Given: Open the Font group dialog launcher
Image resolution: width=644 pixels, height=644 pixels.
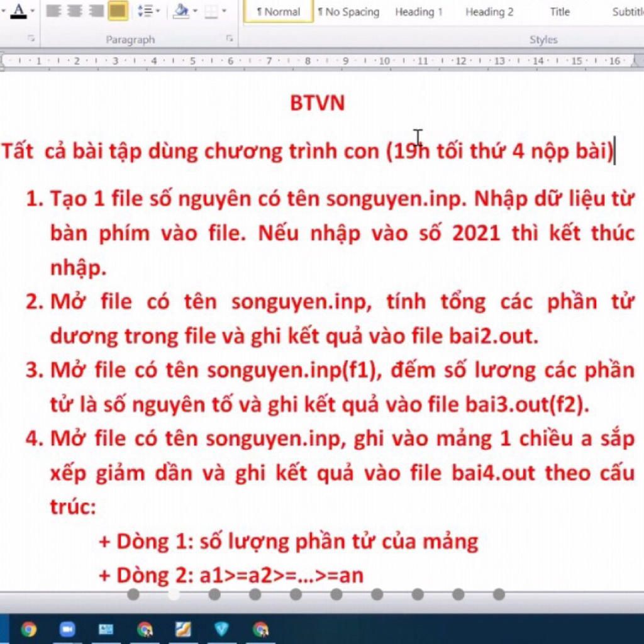Looking at the screenshot, I should [x=31, y=38].
